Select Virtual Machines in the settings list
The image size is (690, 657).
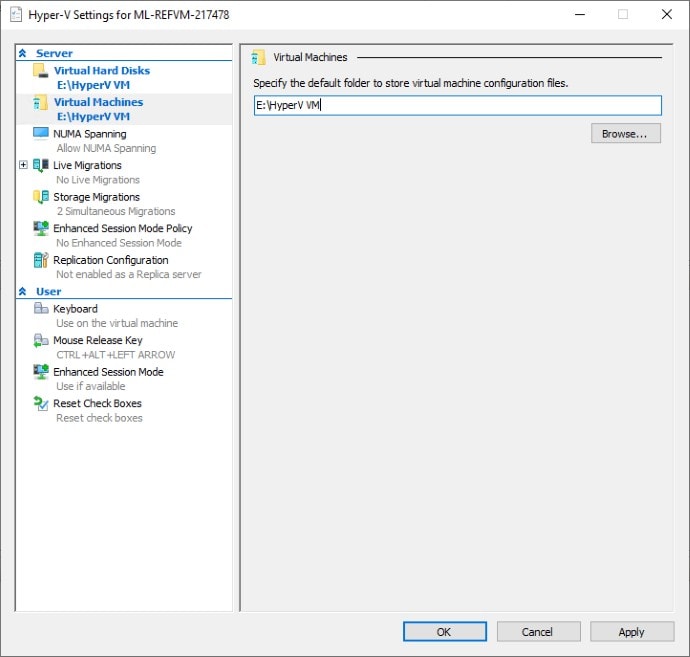(x=98, y=102)
